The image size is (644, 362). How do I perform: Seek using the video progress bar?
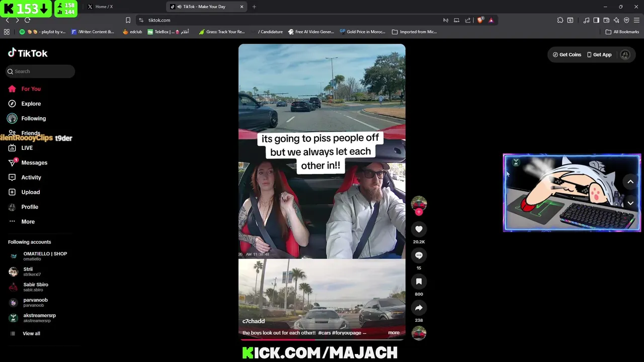pos(322,340)
